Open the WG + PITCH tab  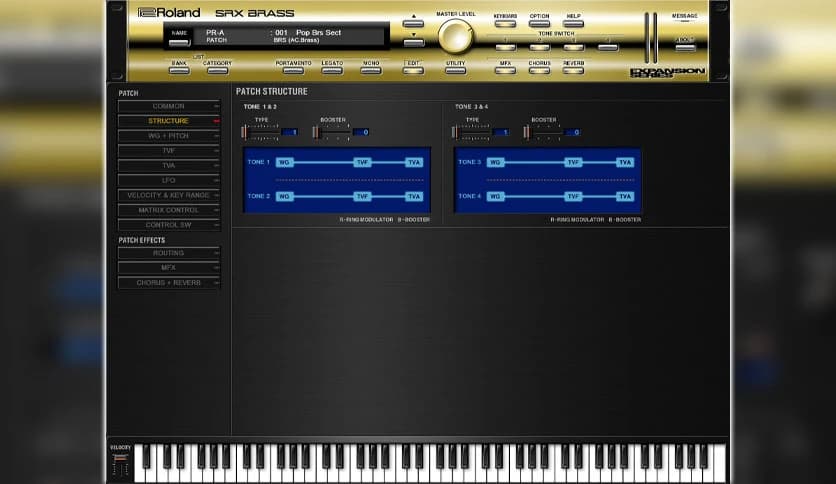[168, 136]
